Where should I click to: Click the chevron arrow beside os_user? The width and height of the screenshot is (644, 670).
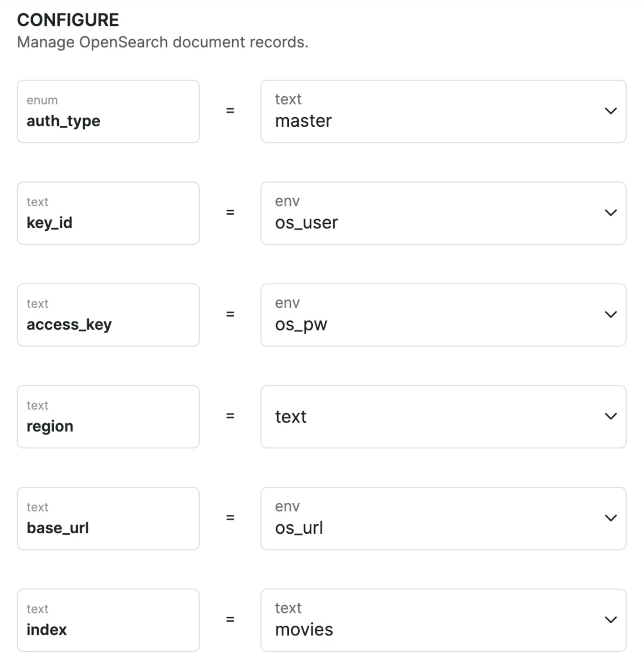coord(610,212)
